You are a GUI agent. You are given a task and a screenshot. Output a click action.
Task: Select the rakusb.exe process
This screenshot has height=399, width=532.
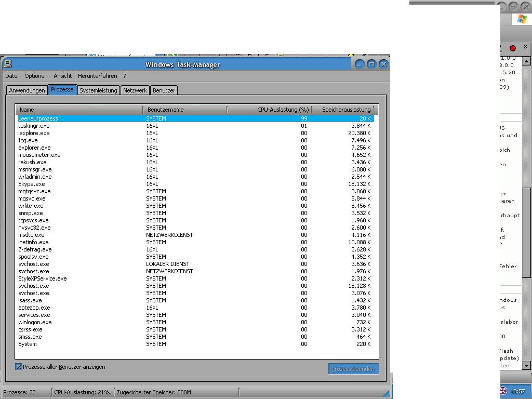(195, 162)
